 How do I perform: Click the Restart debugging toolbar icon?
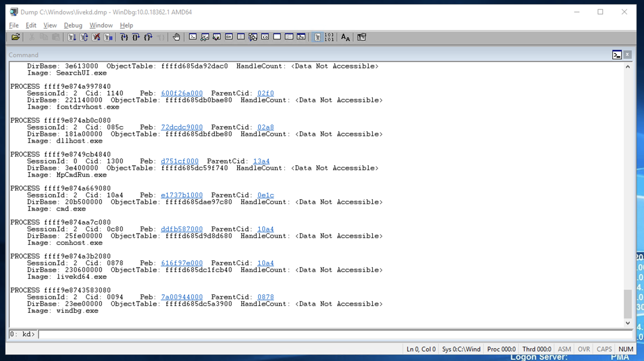pyautogui.click(x=84, y=37)
